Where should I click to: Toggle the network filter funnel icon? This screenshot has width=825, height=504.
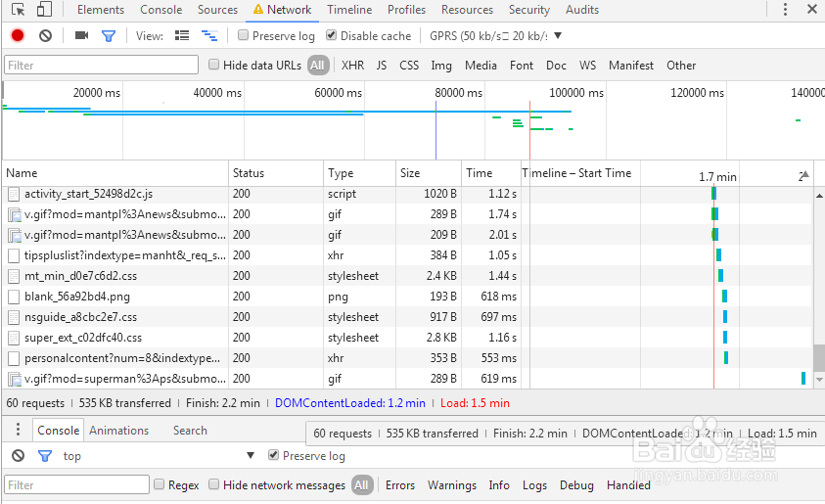(x=109, y=36)
